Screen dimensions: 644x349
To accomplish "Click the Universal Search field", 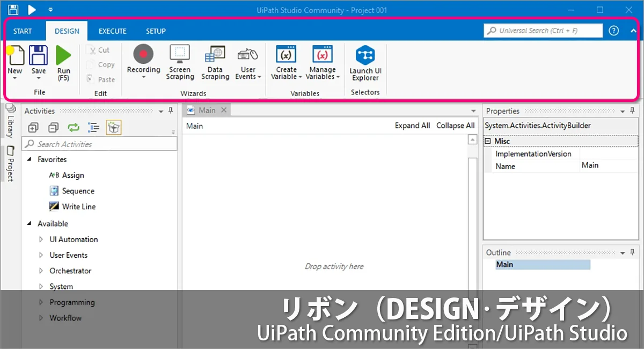I will coord(543,31).
